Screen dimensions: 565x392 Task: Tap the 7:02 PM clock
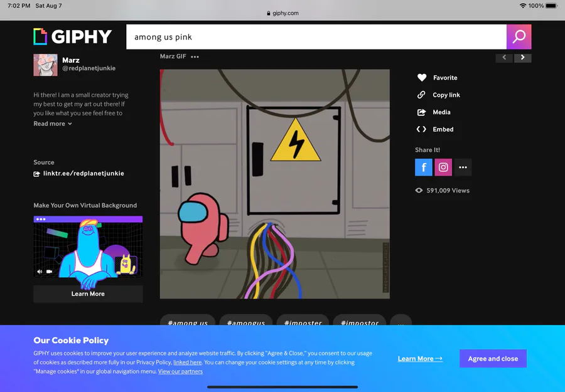point(19,6)
